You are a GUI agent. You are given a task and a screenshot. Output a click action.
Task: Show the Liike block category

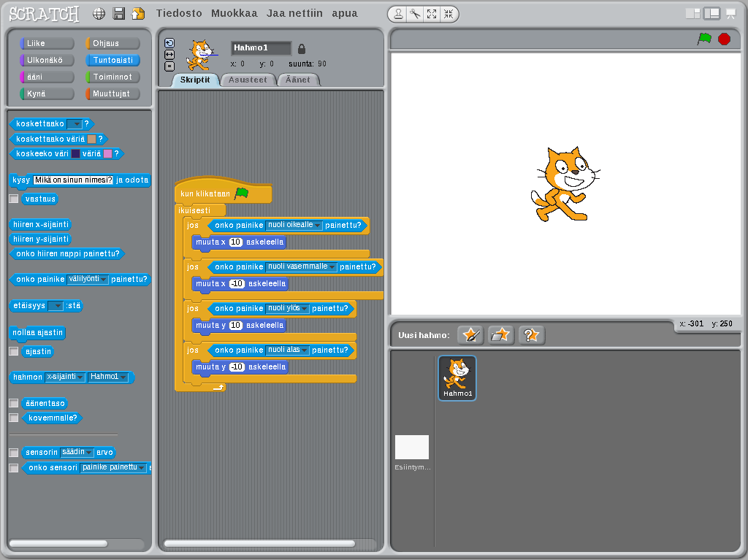coord(47,43)
